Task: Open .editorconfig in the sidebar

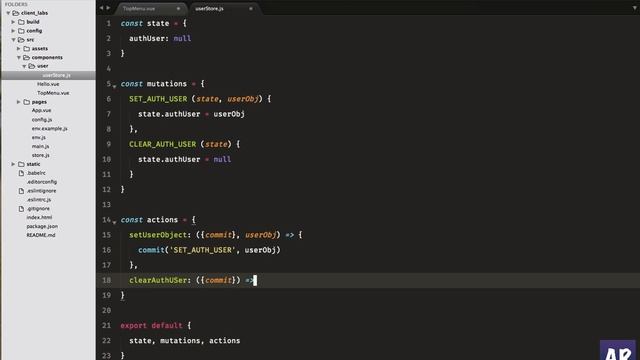Action: 42,182
